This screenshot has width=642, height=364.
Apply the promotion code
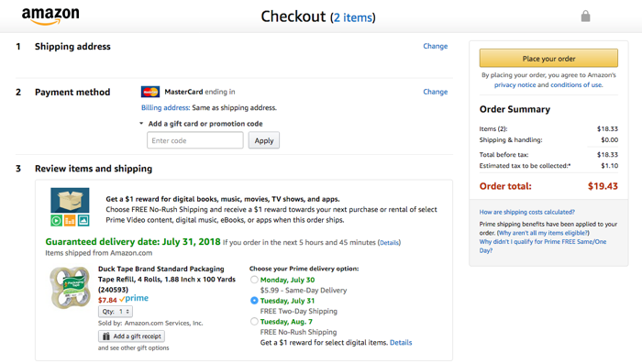coord(264,140)
